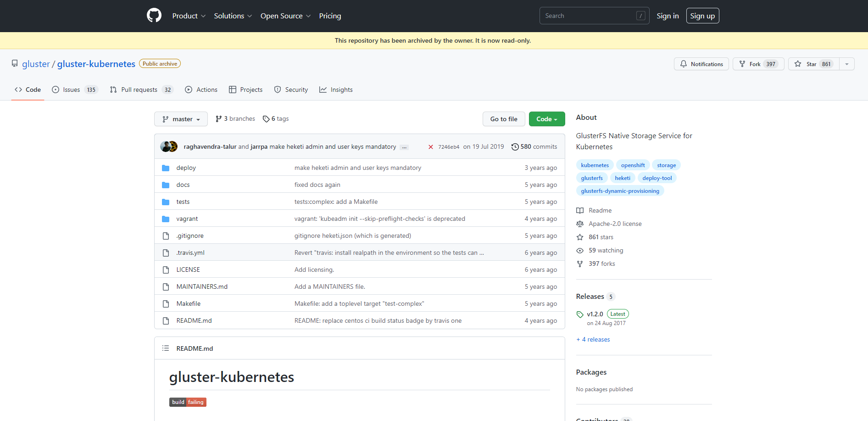Click the Sign up button

pos(702,16)
